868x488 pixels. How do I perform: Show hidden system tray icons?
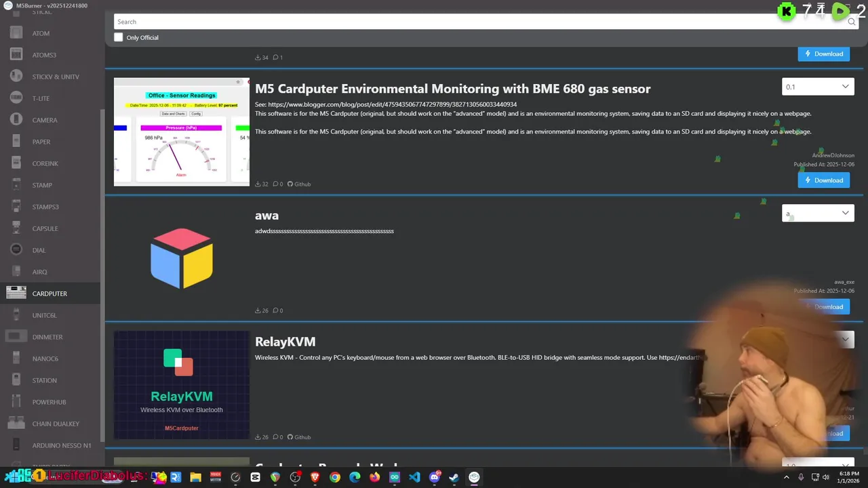[787, 477]
